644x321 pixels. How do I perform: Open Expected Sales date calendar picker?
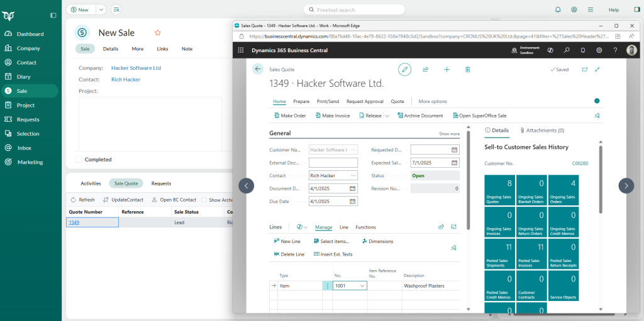[x=454, y=163]
